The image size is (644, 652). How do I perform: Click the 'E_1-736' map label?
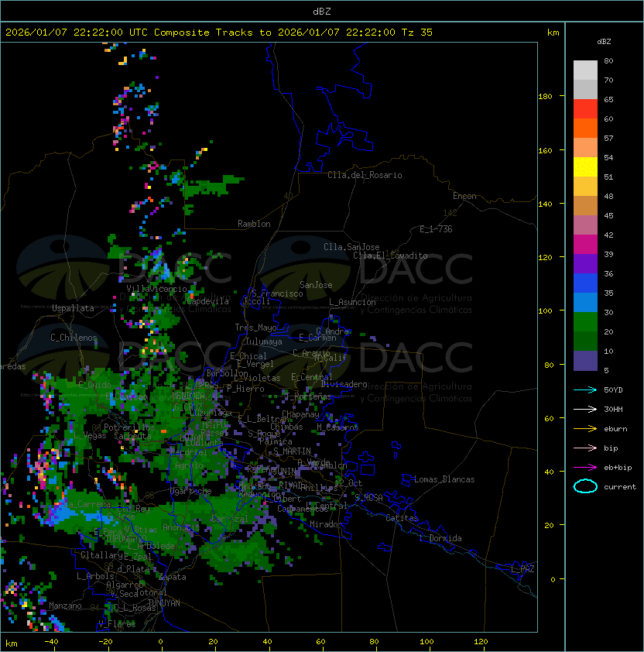436,229
